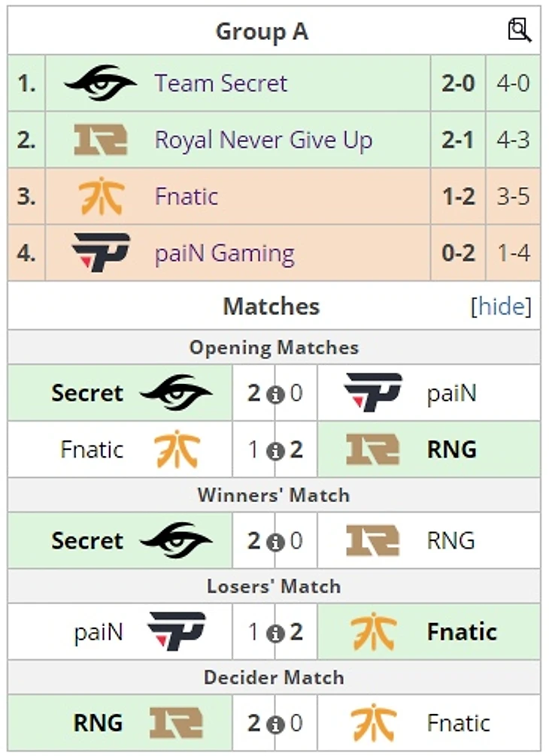Click Fnatic logo in the standings table

coord(101,196)
